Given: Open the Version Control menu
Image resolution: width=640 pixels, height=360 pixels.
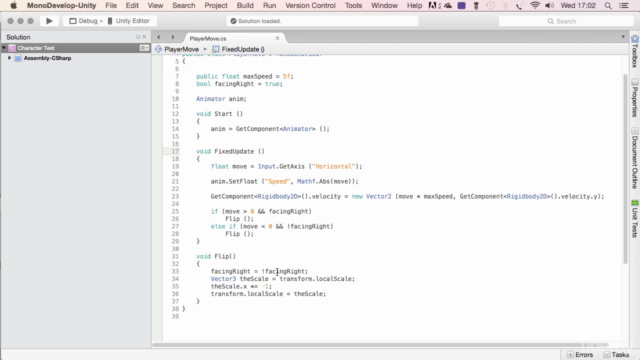Looking at the screenshot, I should point(310,5).
